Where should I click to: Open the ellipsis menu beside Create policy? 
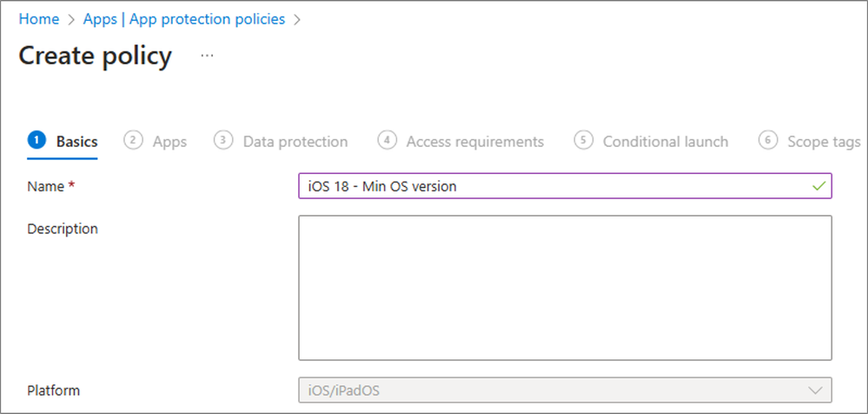click(207, 56)
